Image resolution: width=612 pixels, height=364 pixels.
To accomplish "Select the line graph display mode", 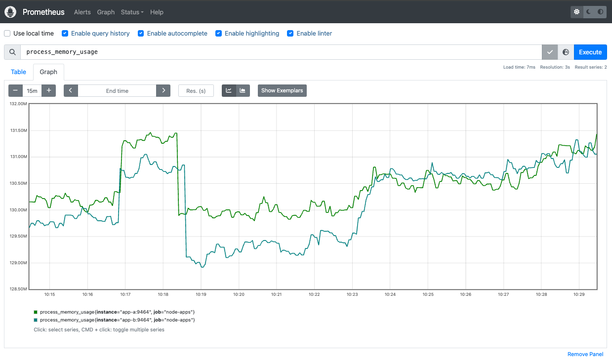I will coord(229,90).
